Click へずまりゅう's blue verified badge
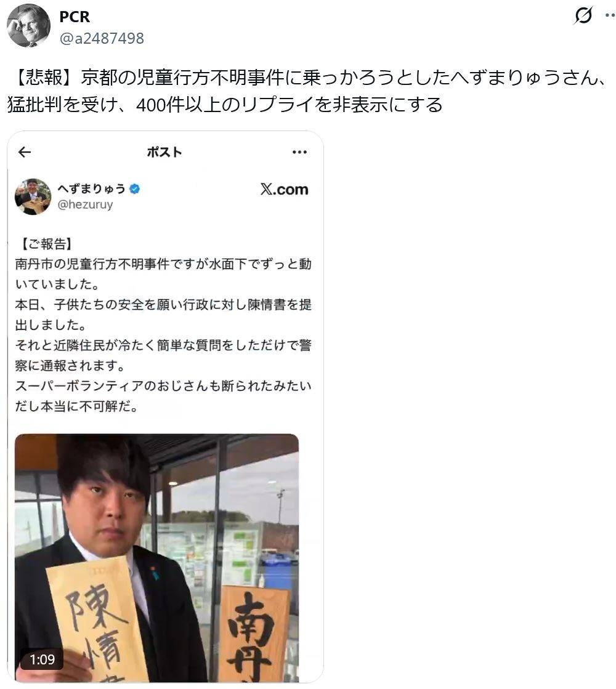616x689 pixels. click(x=135, y=189)
